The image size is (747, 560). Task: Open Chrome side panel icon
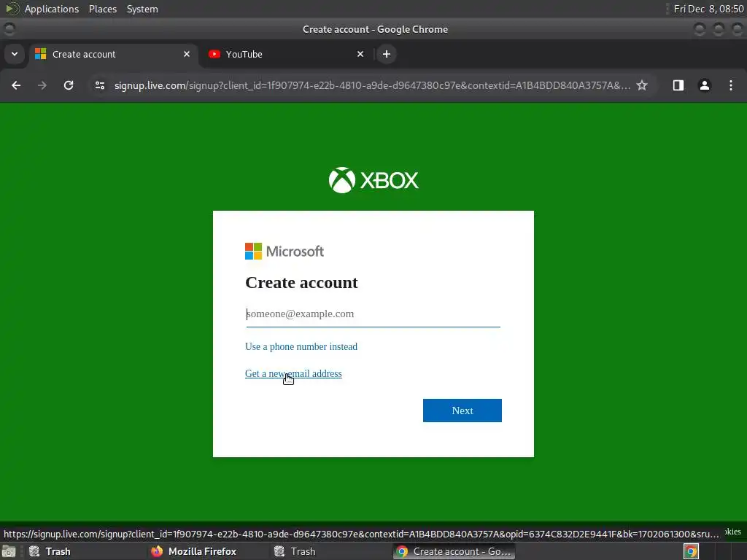tap(678, 85)
